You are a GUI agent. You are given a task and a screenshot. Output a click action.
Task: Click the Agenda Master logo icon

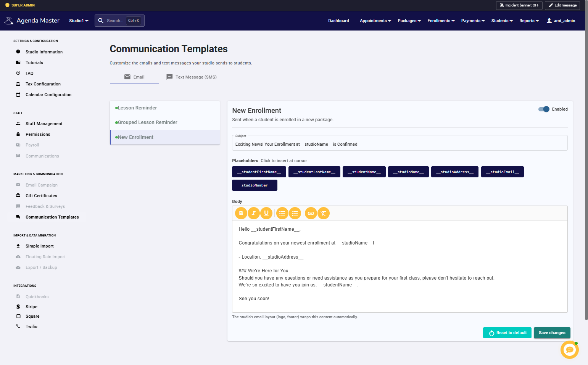pos(9,21)
